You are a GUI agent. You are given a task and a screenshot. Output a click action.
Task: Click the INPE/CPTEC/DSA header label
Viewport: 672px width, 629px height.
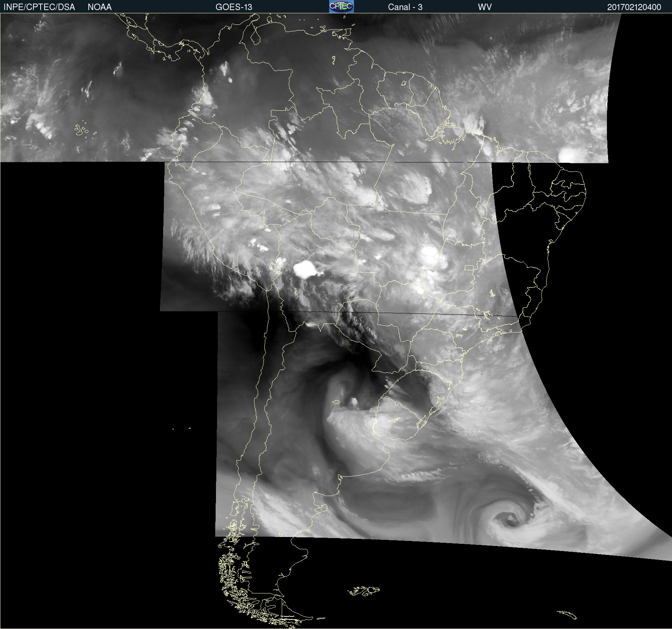39,7
